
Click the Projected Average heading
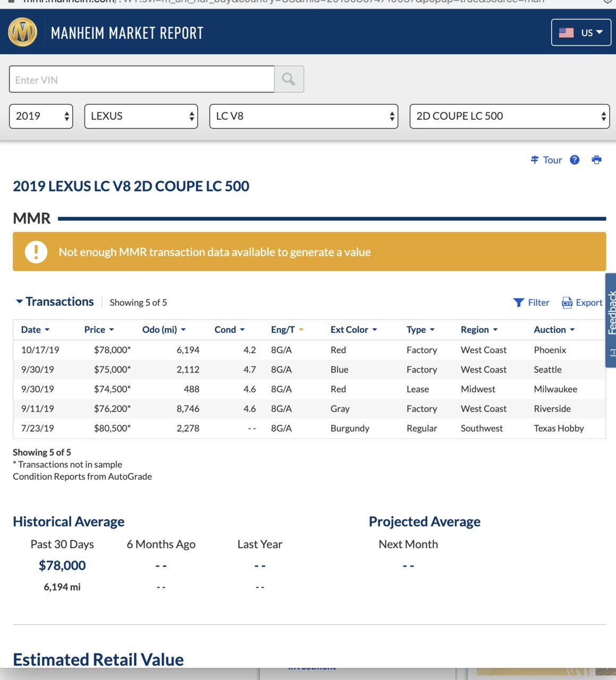point(425,522)
